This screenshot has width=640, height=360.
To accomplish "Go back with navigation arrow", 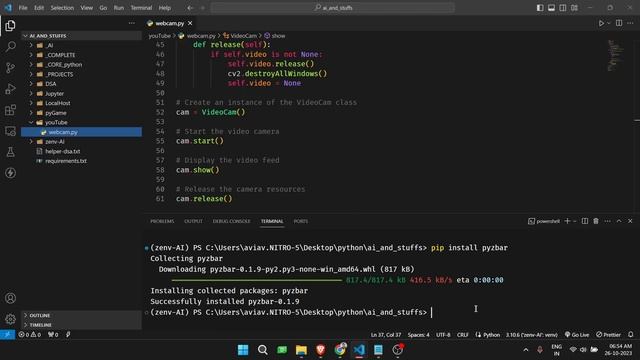I will click(x=190, y=8).
